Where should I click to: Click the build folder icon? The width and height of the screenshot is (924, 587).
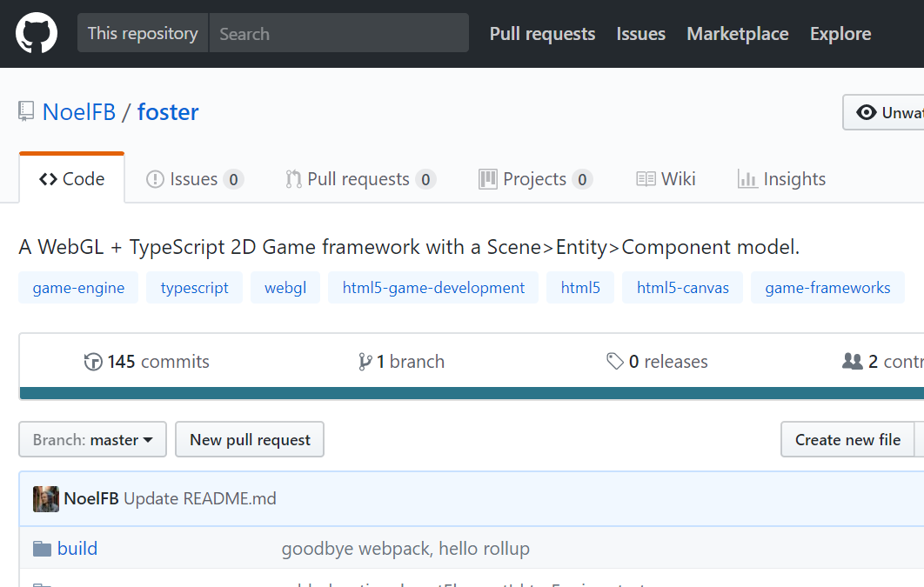[x=42, y=549]
